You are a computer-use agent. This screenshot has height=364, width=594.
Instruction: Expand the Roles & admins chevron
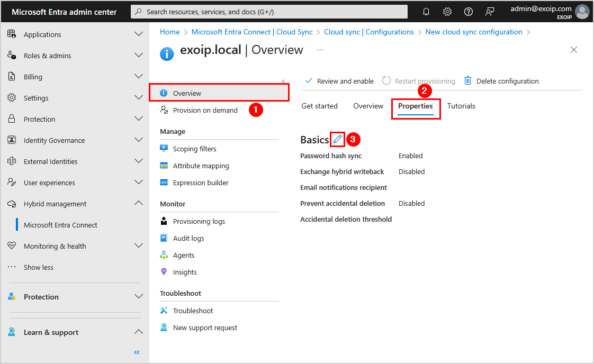pyautogui.click(x=139, y=56)
